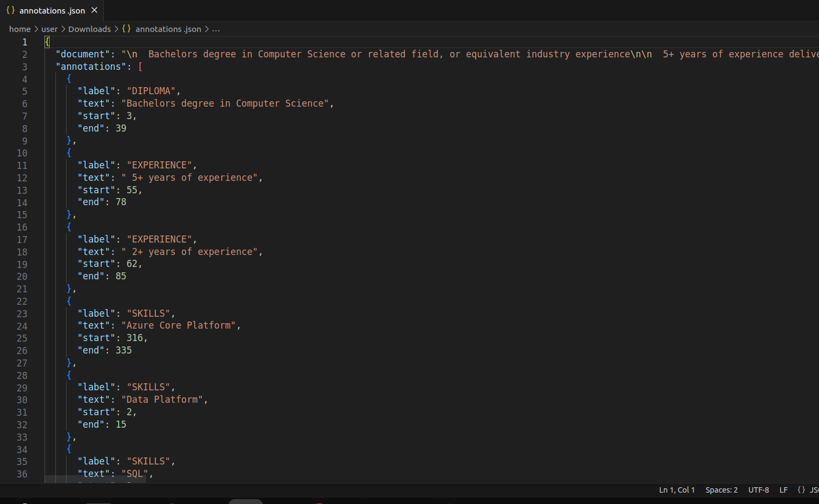Click the "Data Platform" text value

[x=162, y=400]
